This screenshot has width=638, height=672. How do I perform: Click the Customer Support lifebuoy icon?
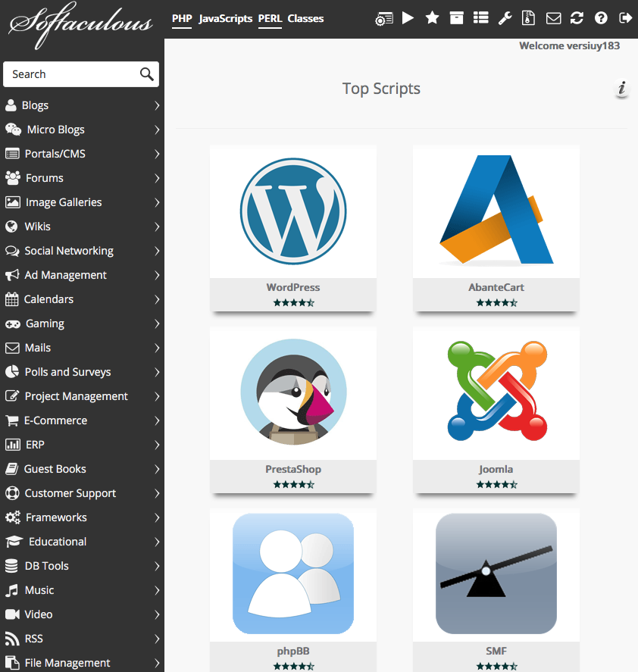point(12,493)
